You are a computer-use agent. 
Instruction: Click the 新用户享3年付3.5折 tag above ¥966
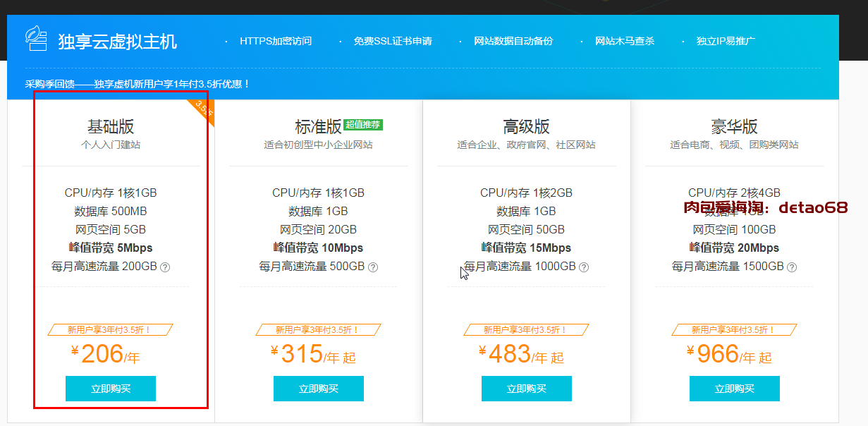click(734, 329)
